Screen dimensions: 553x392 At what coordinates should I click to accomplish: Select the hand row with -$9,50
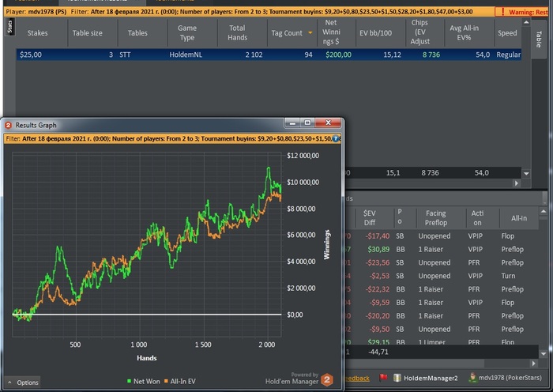[x=442, y=330]
